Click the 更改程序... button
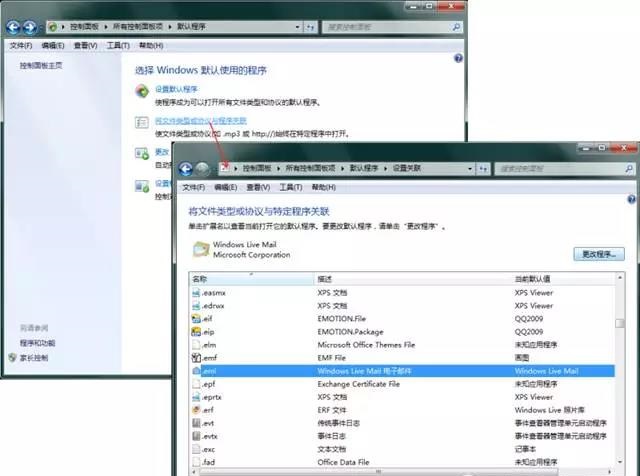Viewport: 640px width, 476px height. pos(599,254)
